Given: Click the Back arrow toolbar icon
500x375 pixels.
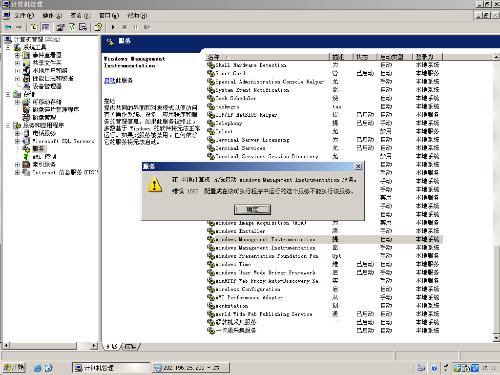Looking at the screenshot, I should pyautogui.click(x=8, y=27).
